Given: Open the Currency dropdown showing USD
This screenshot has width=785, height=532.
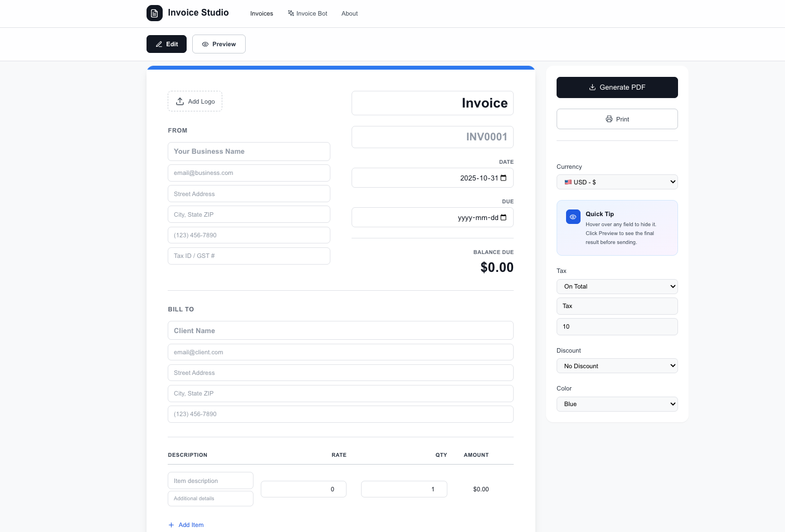Looking at the screenshot, I should click(x=617, y=182).
